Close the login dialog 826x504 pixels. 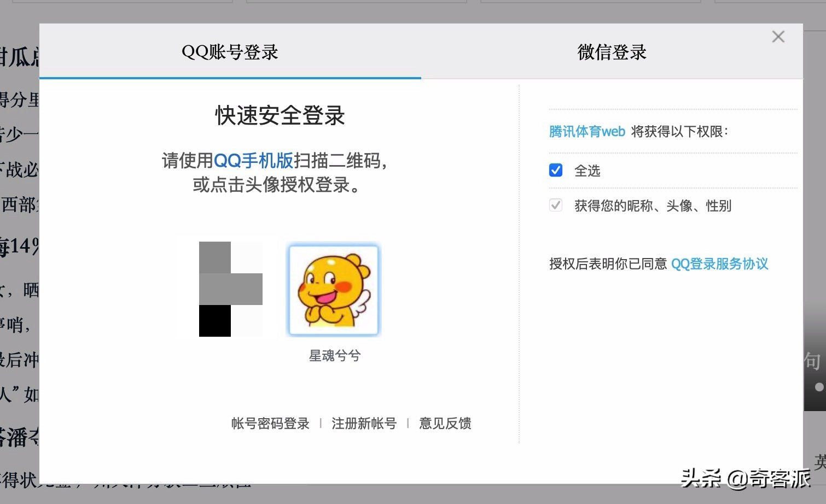pos(778,37)
